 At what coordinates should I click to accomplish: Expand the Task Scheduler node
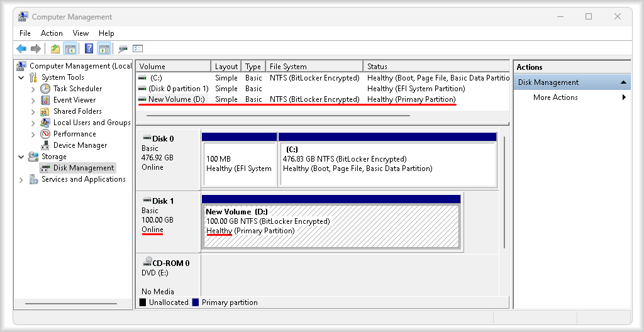[33, 89]
